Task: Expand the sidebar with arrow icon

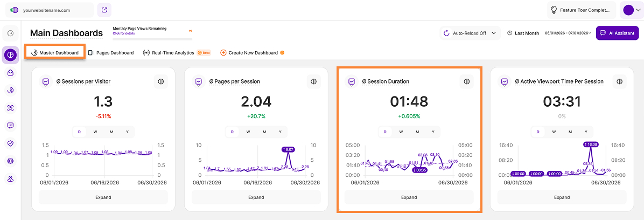Action: tap(10, 33)
